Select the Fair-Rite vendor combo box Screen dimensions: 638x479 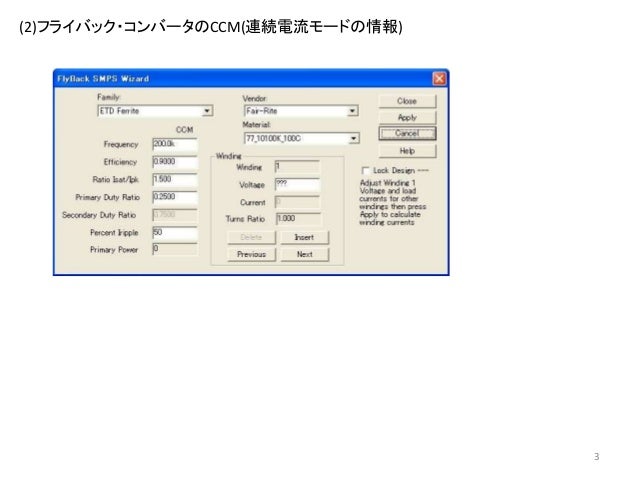coord(301,111)
